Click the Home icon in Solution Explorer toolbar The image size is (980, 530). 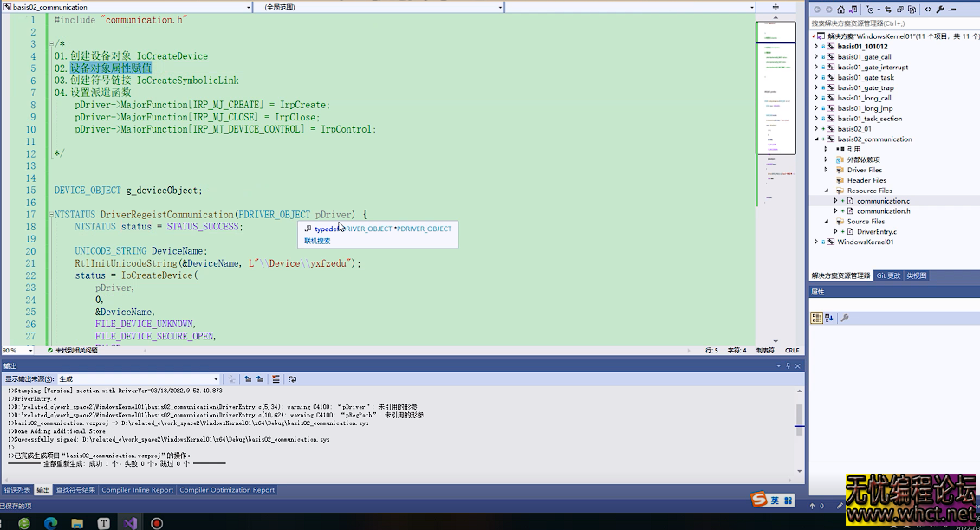[840, 10]
